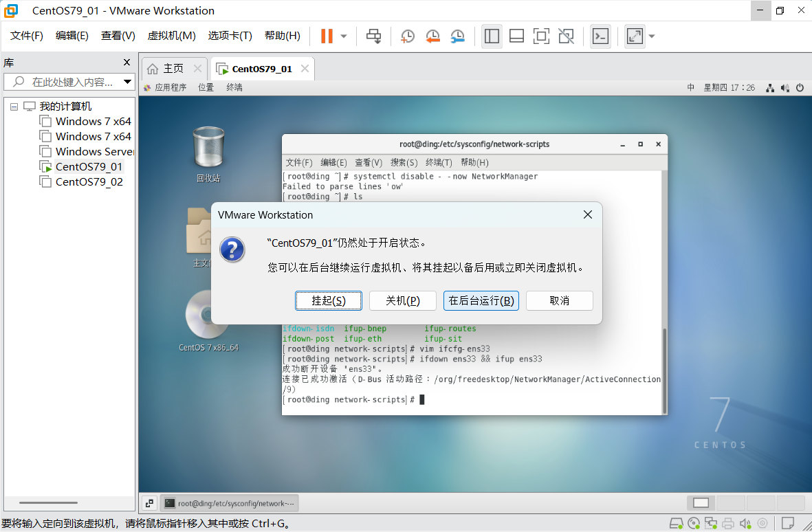Take a snapshot of this virtual machine

pyautogui.click(x=408, y=36)
